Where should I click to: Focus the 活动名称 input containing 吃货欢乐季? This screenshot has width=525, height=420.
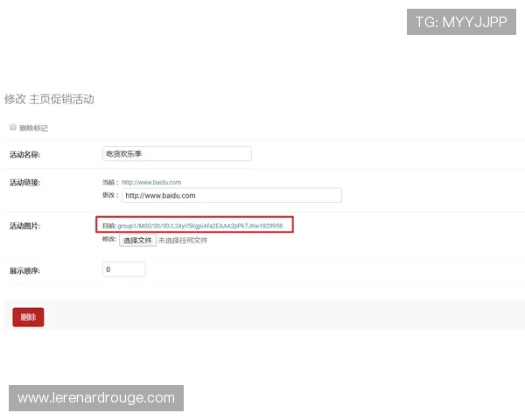[x=177, y=154]
